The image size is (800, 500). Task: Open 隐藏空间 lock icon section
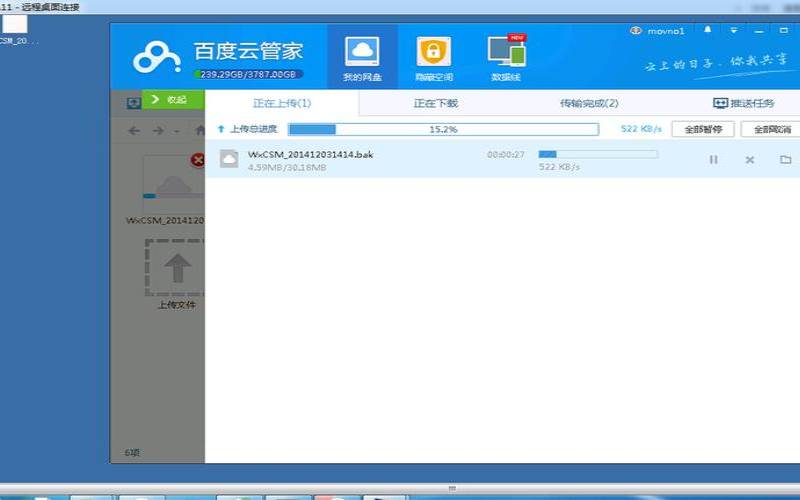[434, 57]
